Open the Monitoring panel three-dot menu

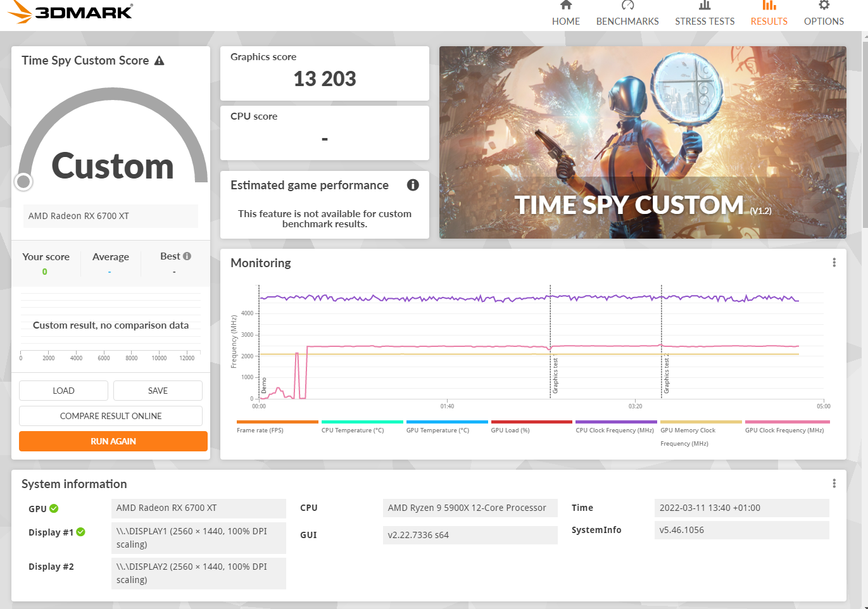834,263
